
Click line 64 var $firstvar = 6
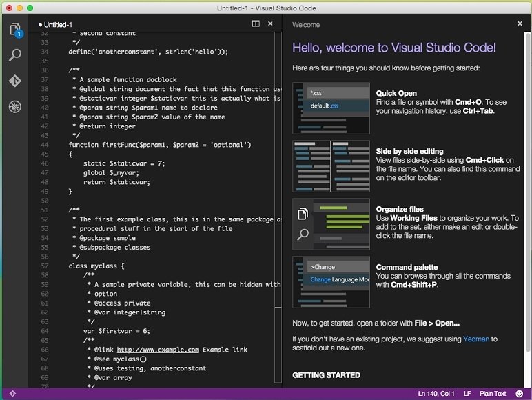(x=116, y=331)
